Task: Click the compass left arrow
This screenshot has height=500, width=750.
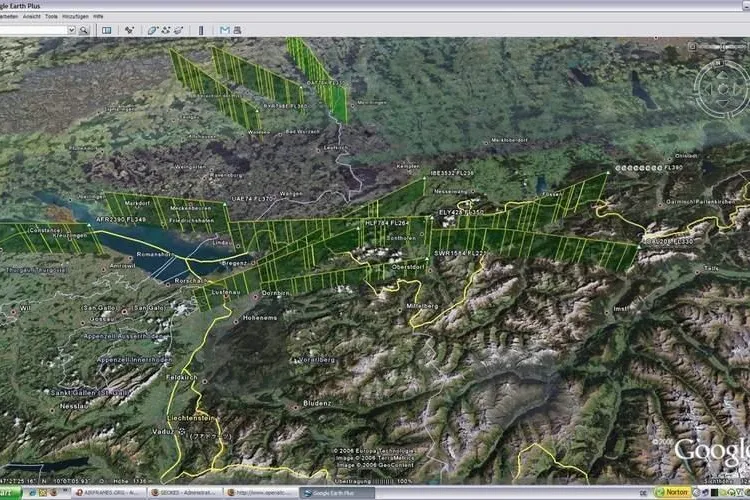Action: [x=708, y=88]
